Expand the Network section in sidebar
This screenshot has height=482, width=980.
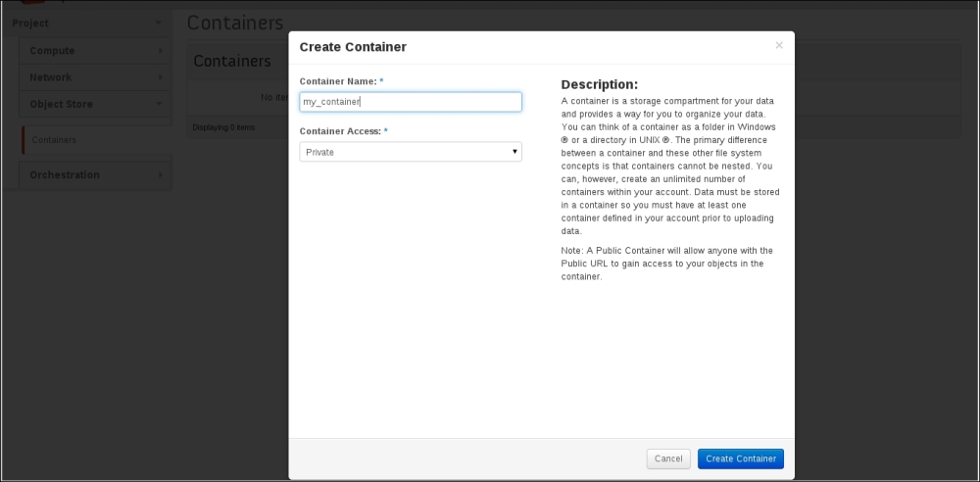click(x=95, y=77)
